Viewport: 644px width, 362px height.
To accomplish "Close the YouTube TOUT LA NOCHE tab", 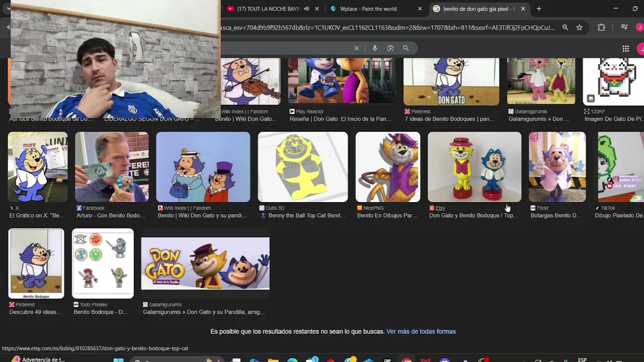I will tap(317, 9).
